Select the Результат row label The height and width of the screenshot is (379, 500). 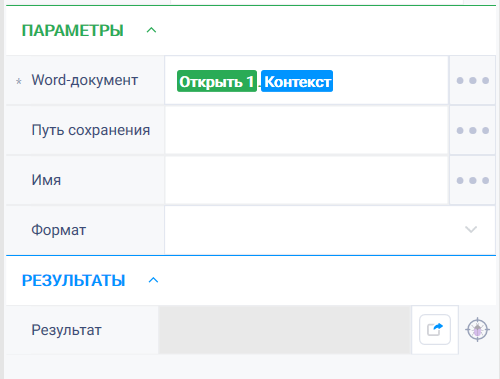tap(66, 330)
